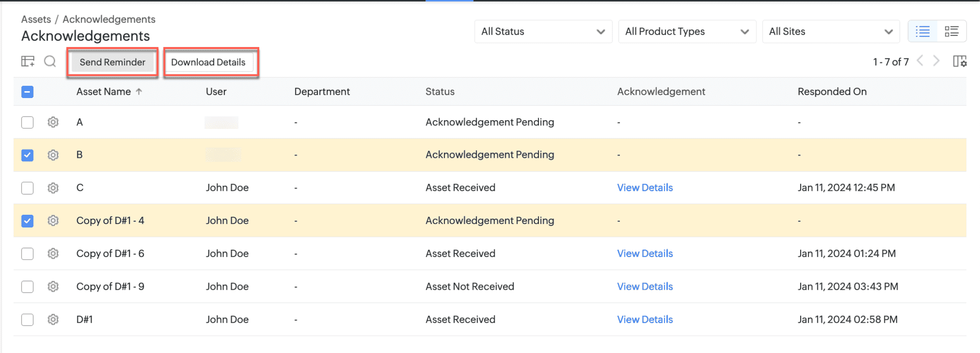Select the checkbox for Copy of D#1 - 6
The height and width of the screenshot is (353, 980).
[x=27, y=254]
